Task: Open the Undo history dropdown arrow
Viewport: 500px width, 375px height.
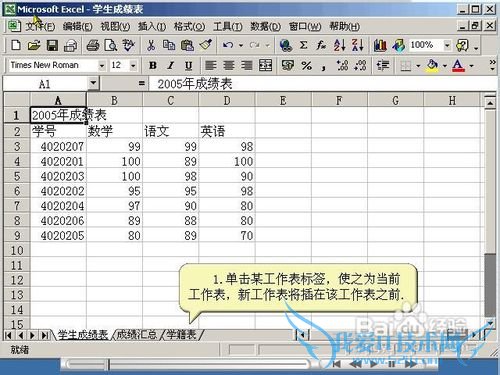Action: point(241,45)
